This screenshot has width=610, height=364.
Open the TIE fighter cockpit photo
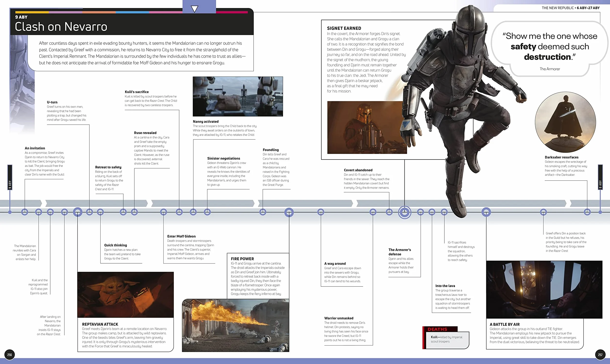tap(544, 289)
